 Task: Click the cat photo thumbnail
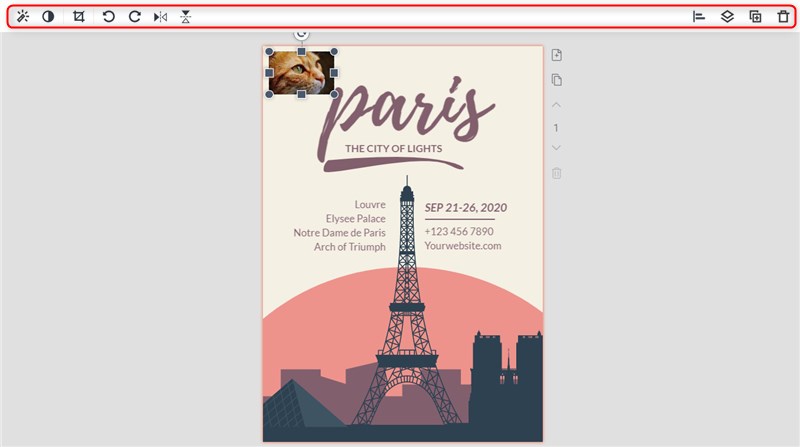pyautogui.click(x=301, y=73)
